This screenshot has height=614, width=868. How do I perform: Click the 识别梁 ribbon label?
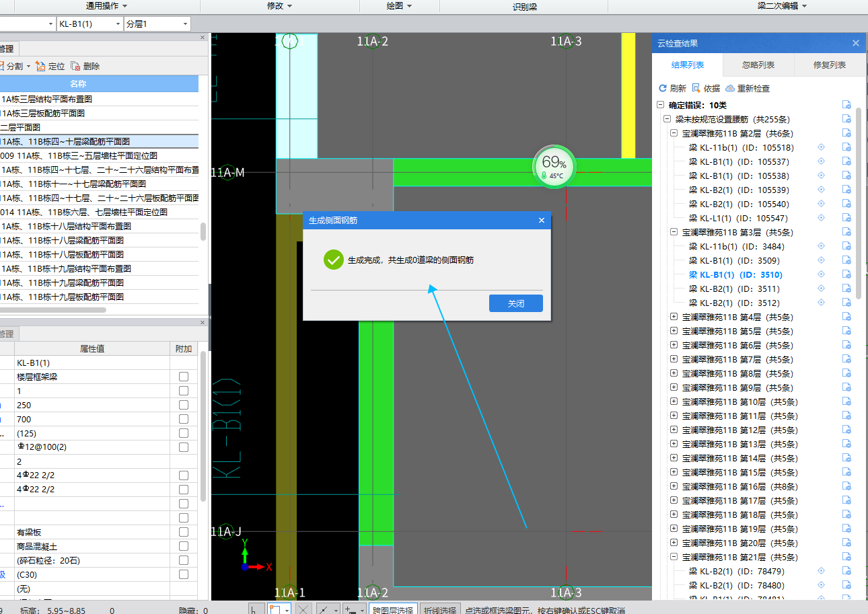coord(523,7)
